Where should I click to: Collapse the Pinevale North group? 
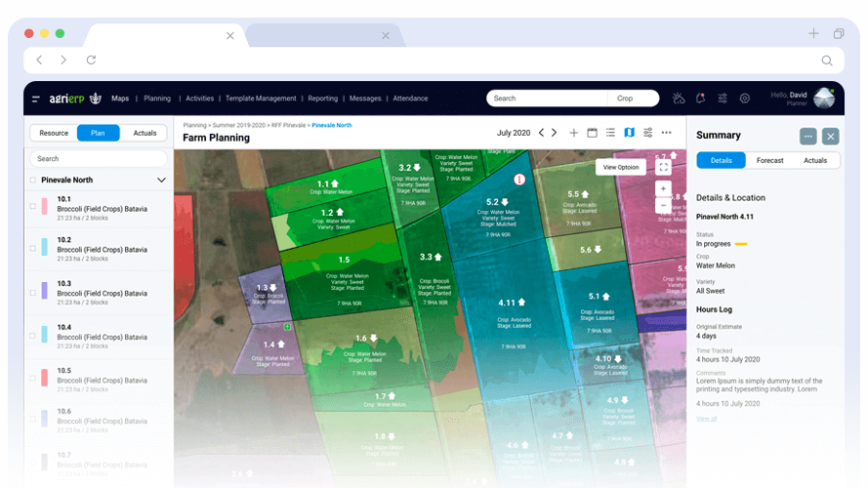(161, 181)
